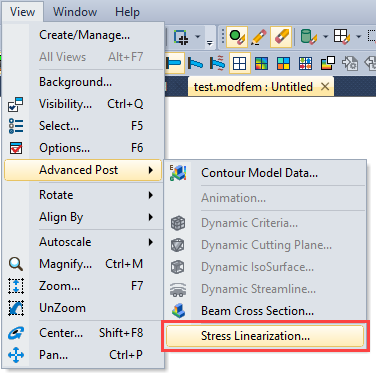The height and width of the screenshot is (375, 376).
Task: Click the Pan four-arrow icon
Action: [x=16, y=355]
